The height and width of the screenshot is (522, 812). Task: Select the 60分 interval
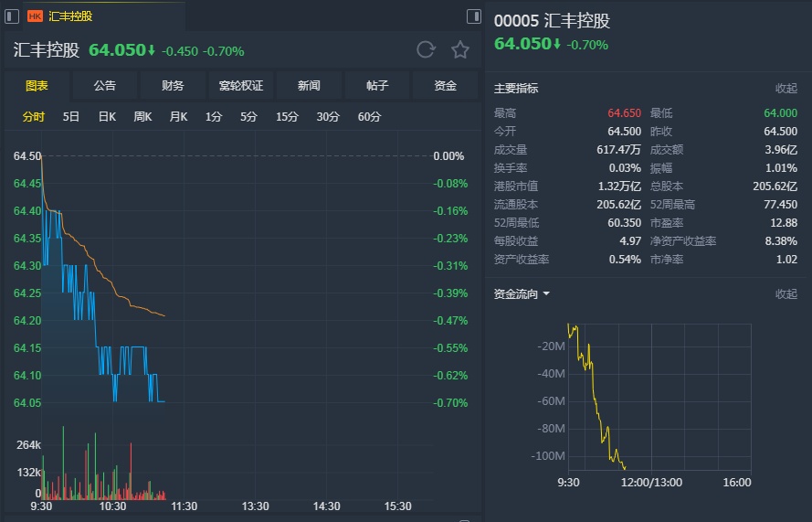pyautogui.click(x=369, y=117)
